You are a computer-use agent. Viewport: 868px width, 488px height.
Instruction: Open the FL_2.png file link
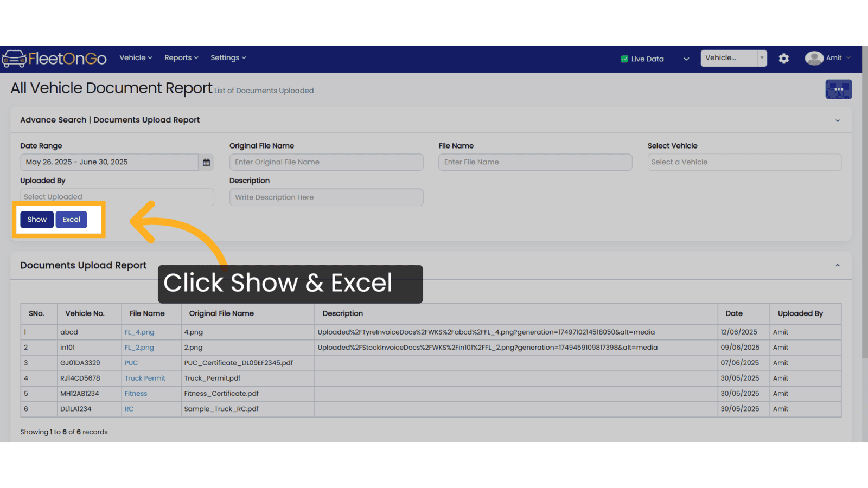[x=139, y=348]
